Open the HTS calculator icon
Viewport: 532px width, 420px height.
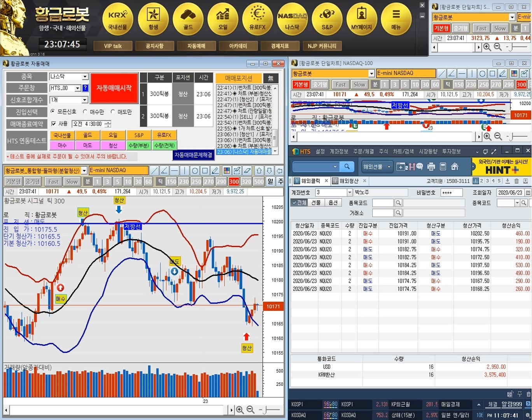(443, 167)
